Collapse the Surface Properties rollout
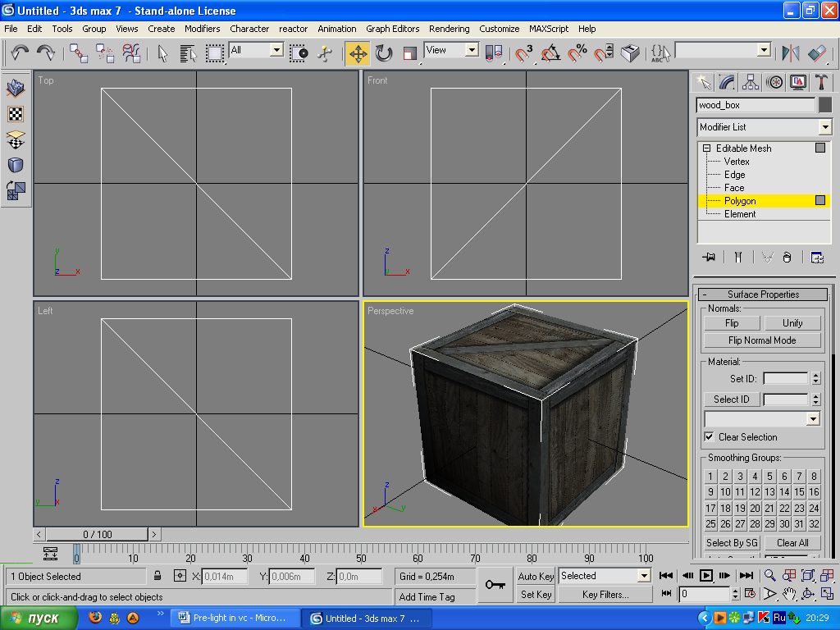Screen dimensions: 840x630 pyautogui.click(x=763, y=294)
